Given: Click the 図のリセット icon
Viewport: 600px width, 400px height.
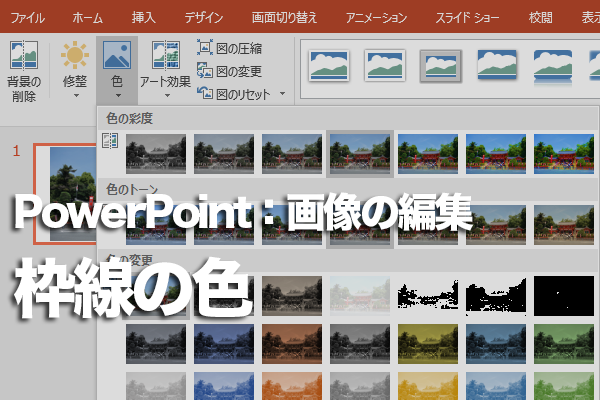Looking at the screenshot, I should (205, 93).
